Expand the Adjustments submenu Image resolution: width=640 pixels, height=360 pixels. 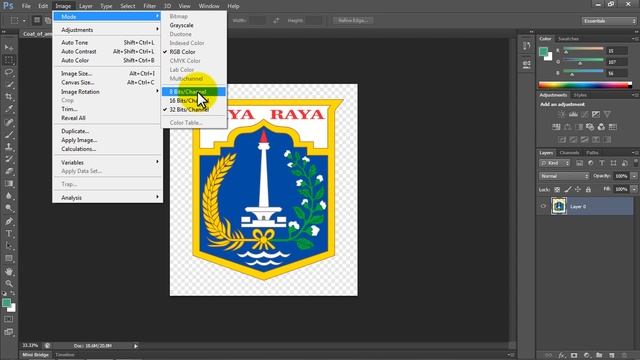click(x=108, y=30)
